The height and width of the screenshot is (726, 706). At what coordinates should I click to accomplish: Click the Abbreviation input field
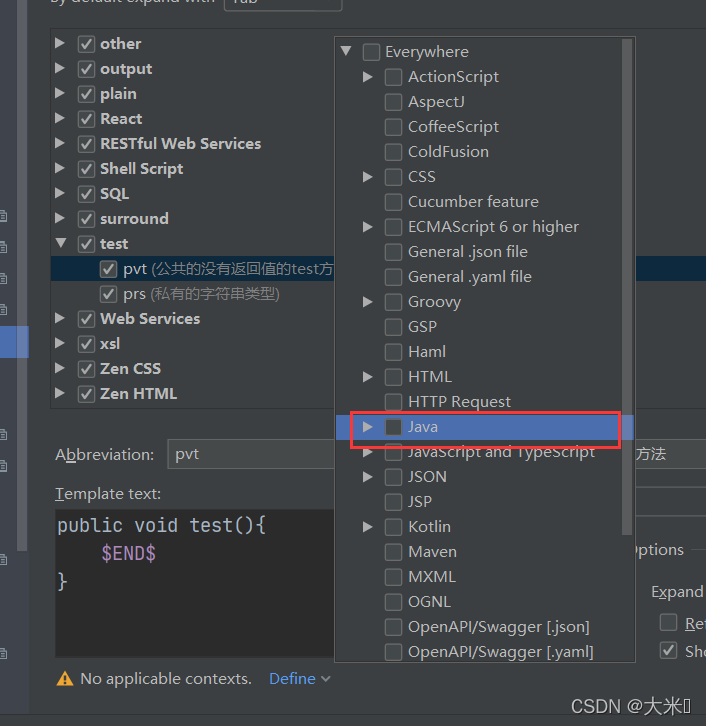point(251,454)
